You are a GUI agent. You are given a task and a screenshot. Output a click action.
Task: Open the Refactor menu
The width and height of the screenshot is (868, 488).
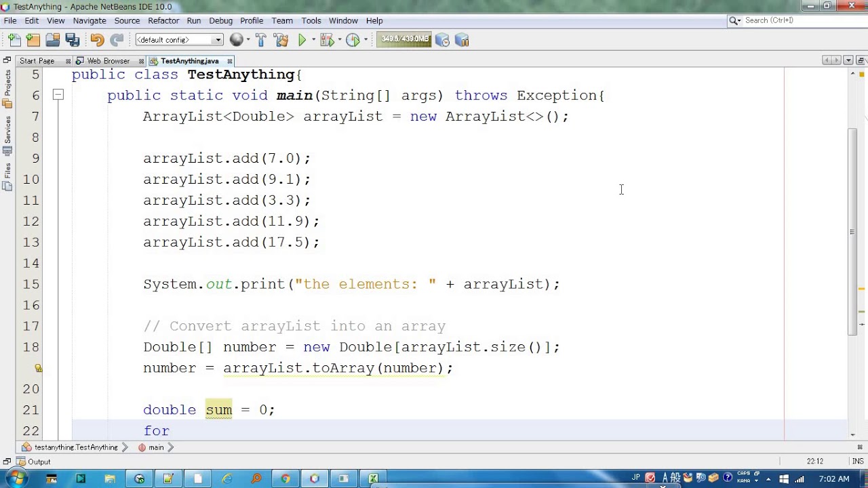(163, 20)
